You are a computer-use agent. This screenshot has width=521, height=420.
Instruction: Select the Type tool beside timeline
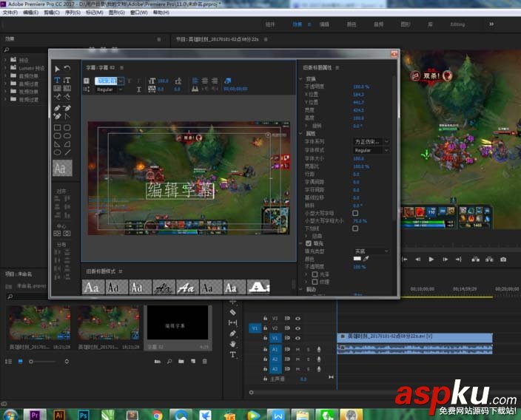tap(232, 355)
